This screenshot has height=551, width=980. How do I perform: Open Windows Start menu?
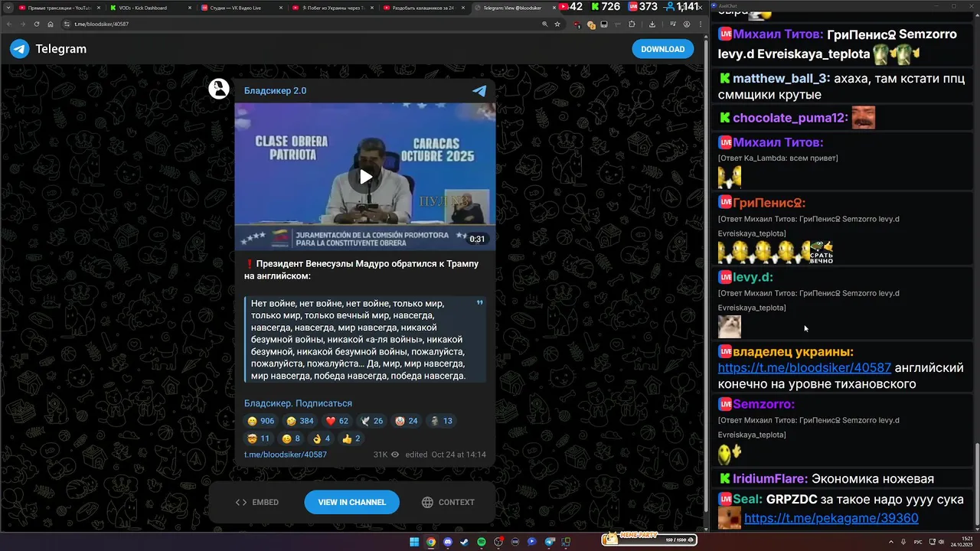click(x=414, y=542)
